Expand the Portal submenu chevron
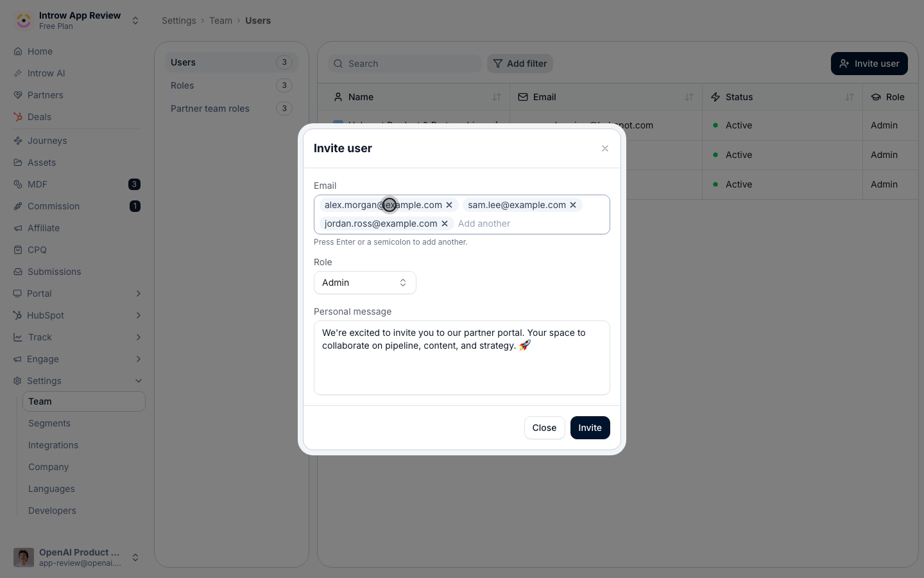The image size is (924, 578). coord(139,293)
